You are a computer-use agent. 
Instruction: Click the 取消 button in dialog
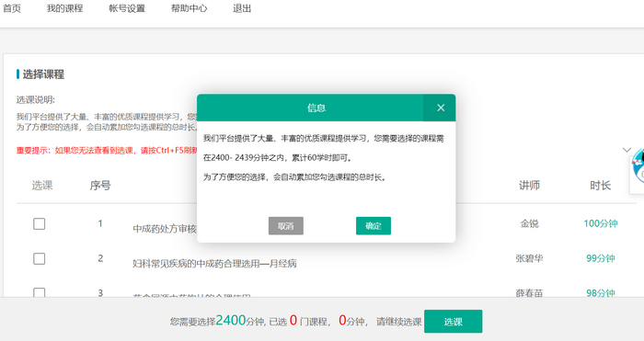[x=286, y=226]
